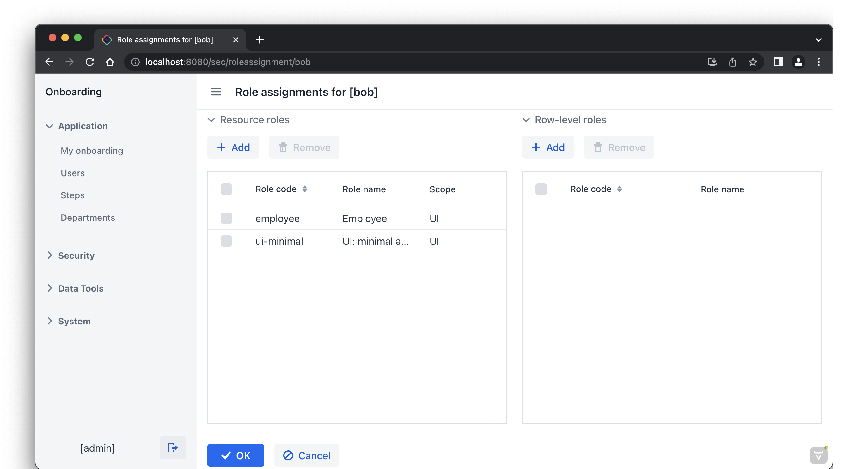
Task: Reload the current page
Action: 90,62
